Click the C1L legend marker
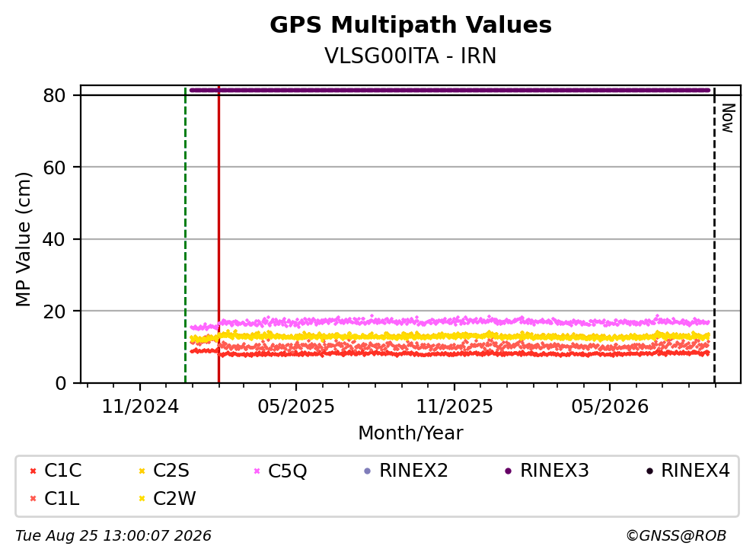This screenshot has height=559, width=756. tap(33, 499)
